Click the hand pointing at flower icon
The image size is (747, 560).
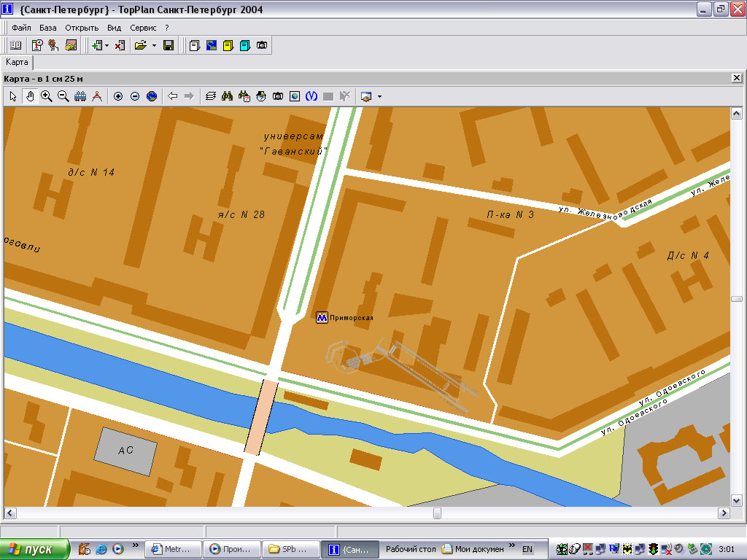tap(53, 45)
